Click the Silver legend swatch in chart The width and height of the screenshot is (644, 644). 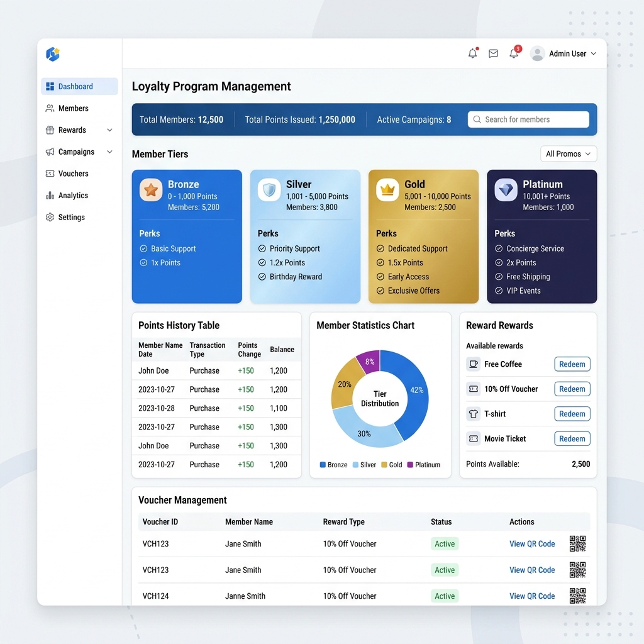coord(355,465)
